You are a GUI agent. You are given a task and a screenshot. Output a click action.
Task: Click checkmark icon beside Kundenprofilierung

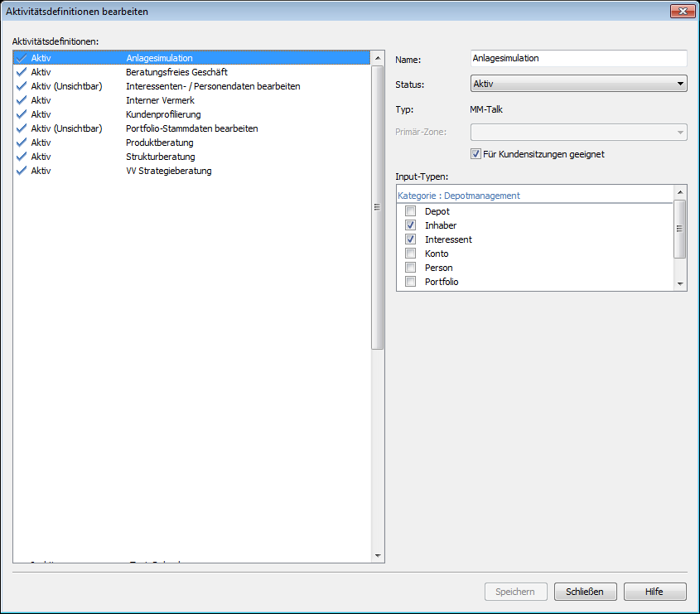(x=22, y=114)
